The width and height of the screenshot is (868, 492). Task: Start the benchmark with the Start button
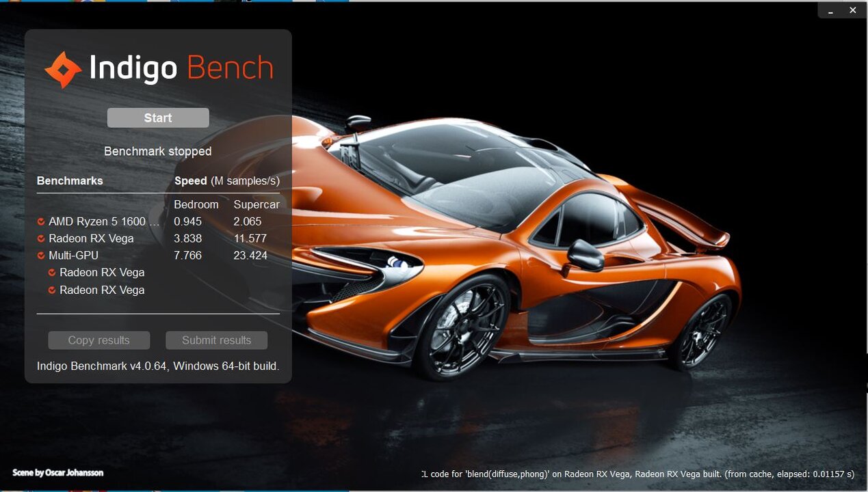(158, 118)
